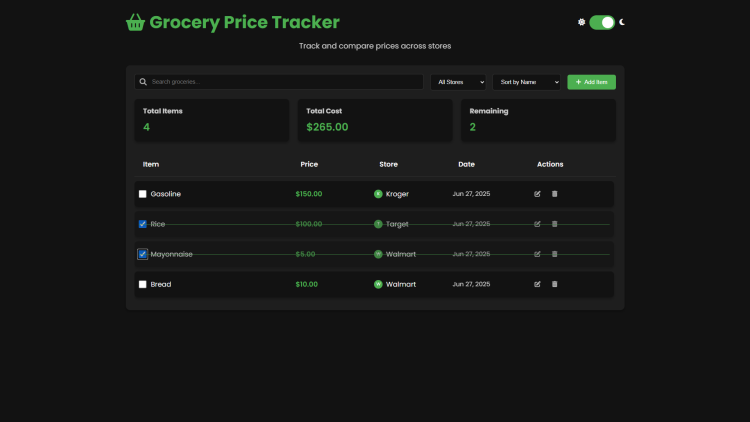This screenshot has width=750, height=422.
Task: Uncheck the Rice checkbox
Action: click(143, 224)
